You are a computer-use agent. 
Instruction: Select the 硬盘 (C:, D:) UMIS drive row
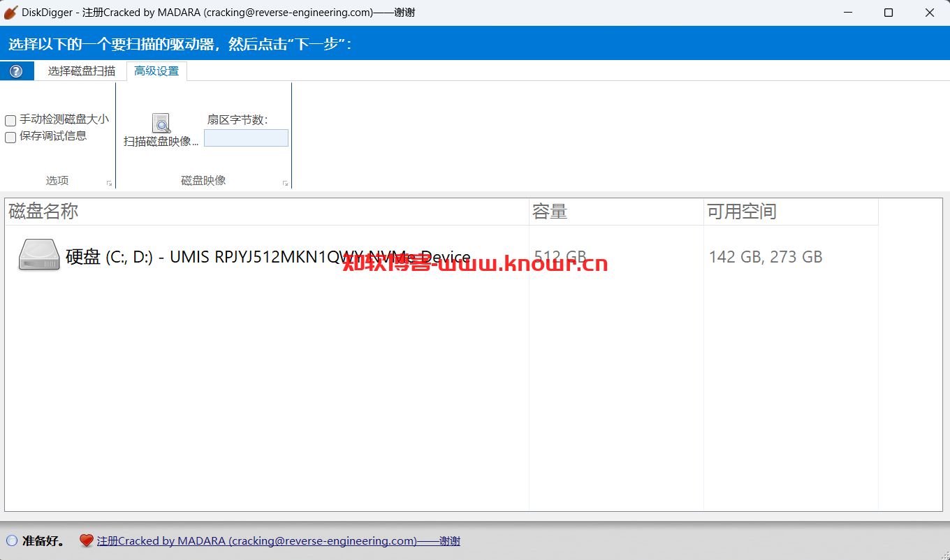(x=441, y=256)
